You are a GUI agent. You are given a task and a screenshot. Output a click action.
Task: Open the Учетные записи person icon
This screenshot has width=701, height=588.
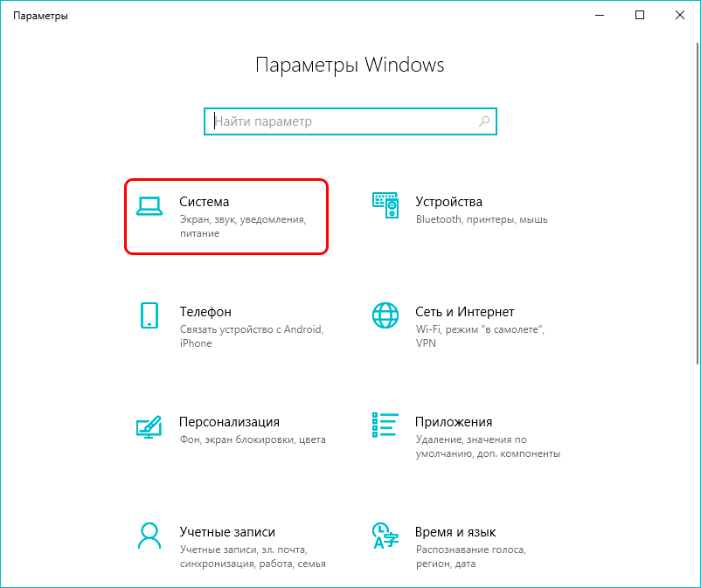pyautogui.click(x=149, y=536)
